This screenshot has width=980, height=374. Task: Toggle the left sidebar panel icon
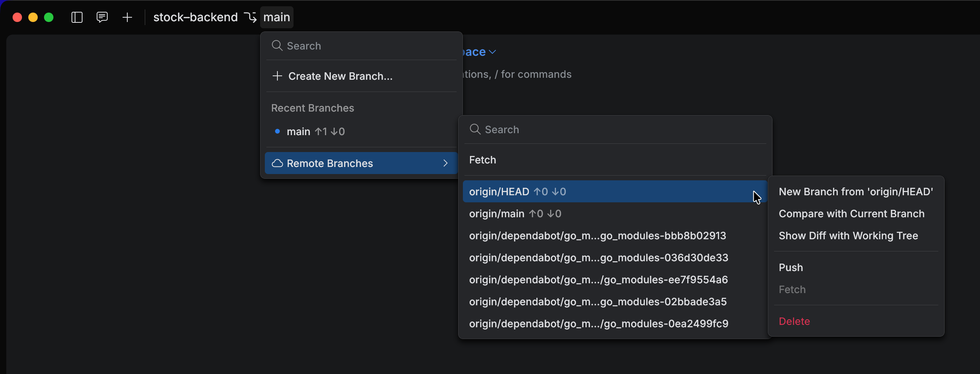pos(77,17)
